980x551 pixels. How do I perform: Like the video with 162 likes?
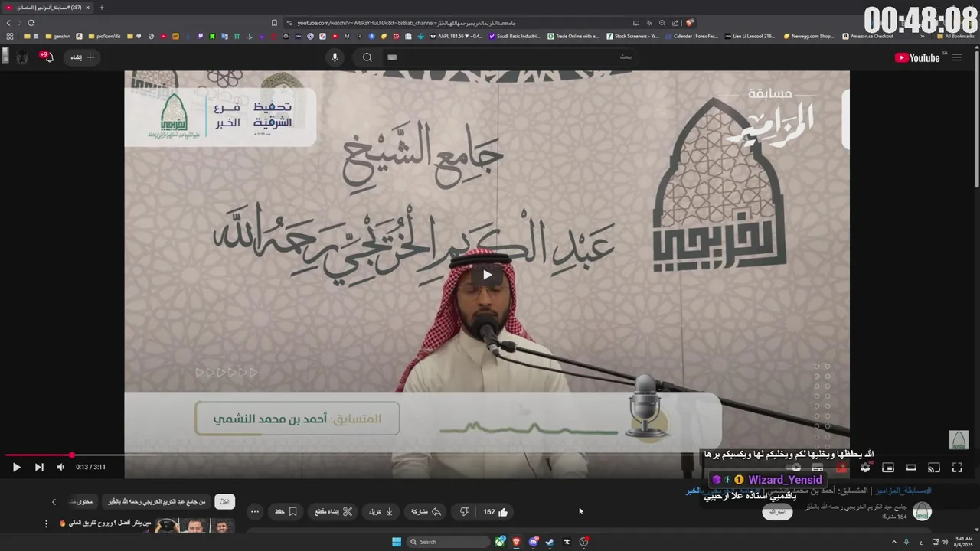coord(495,511)
